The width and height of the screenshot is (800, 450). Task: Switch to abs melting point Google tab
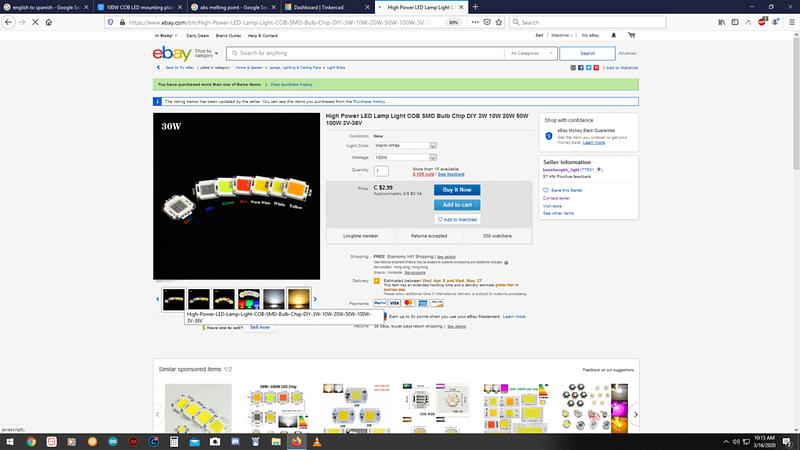pyautogui.click(x=233, y=7)
